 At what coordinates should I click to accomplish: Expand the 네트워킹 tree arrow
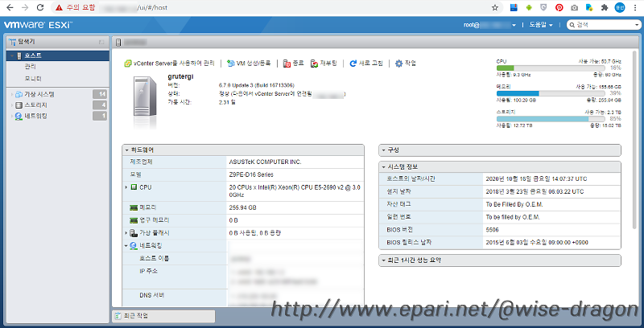(x=12, y=116)
